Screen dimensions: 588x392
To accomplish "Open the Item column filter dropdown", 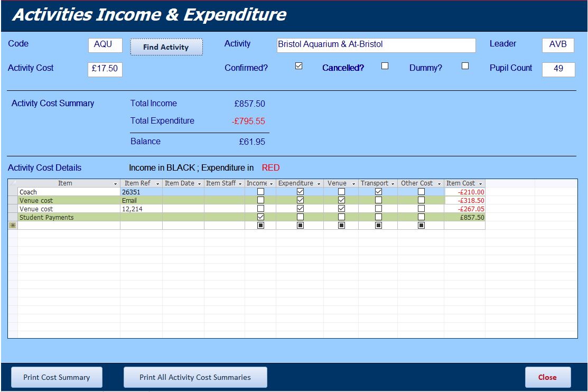I will click(x=116, y=183).
